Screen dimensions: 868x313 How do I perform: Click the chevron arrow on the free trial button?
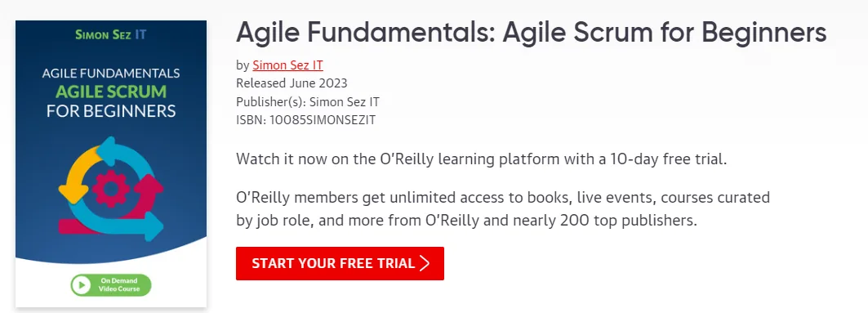[425, 263]
